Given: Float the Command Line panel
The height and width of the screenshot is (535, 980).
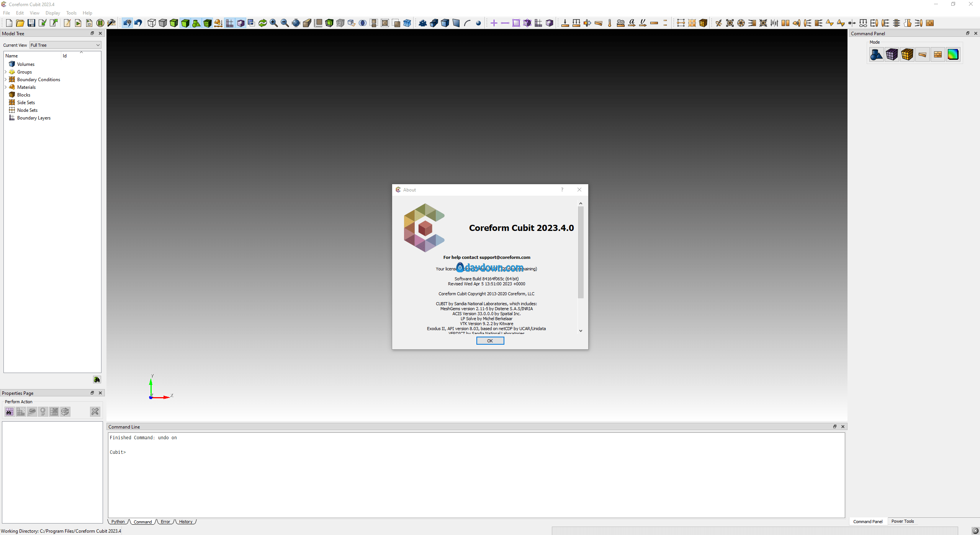Looking at the screenshot, I should pos(835,427).
